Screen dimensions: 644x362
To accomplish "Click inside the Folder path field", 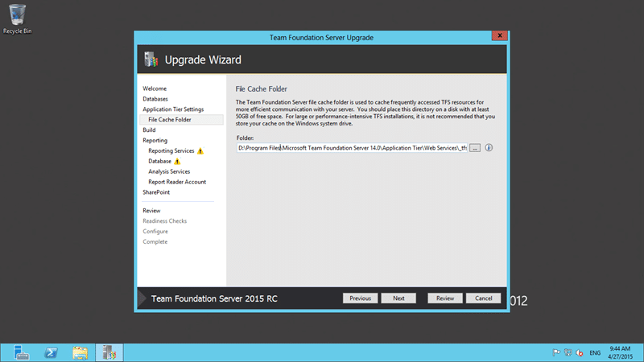I will 352,148.
